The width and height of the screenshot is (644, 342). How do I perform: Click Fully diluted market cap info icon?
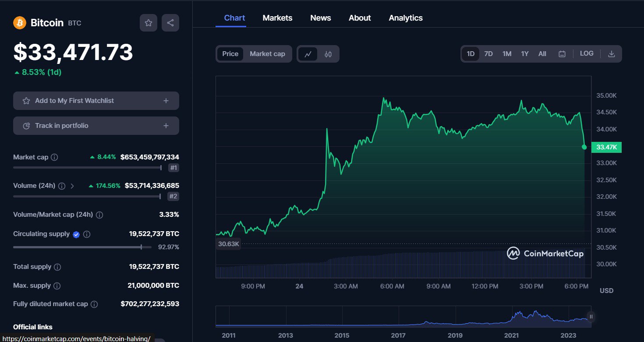[x=94, y=304]
